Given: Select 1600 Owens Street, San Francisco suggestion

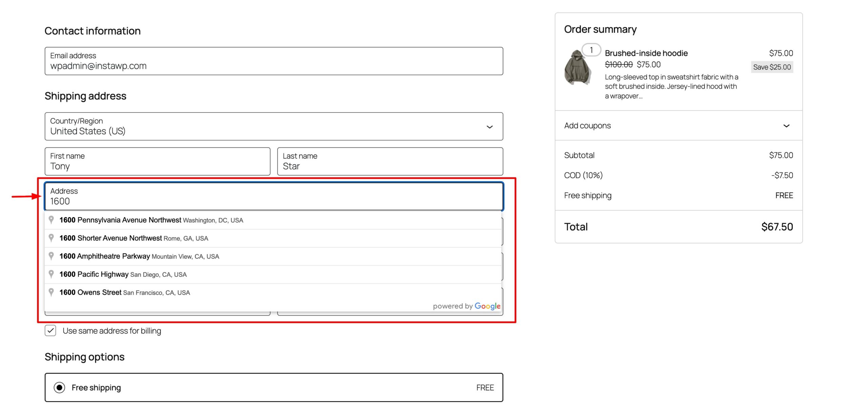Looking at the screenshot, I should [x=273, y=292].
